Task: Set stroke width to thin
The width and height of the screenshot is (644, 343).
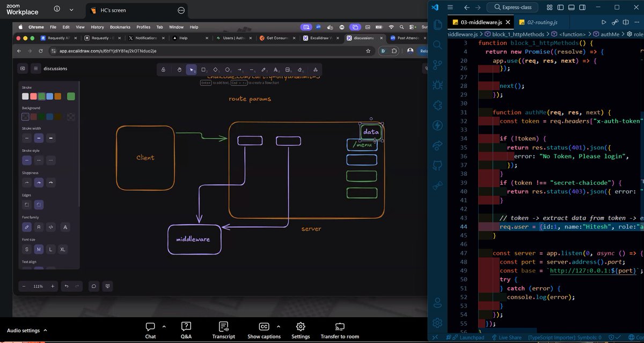Action: (26, 138)
